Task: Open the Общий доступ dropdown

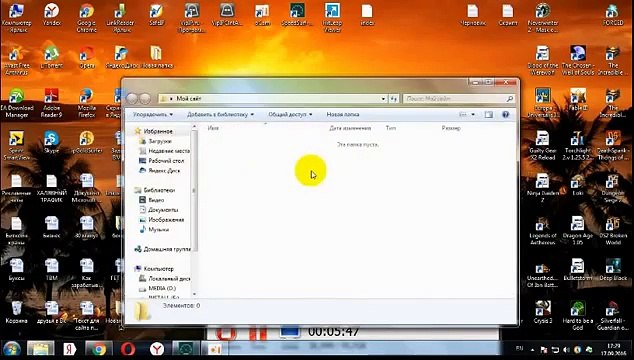Action: (290, 114)
